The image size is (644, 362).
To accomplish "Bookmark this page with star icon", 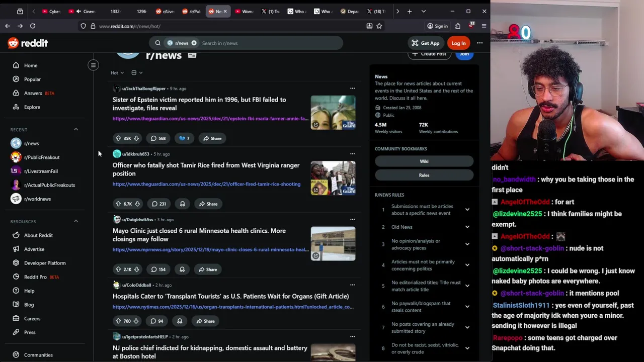I will point(379,26).
